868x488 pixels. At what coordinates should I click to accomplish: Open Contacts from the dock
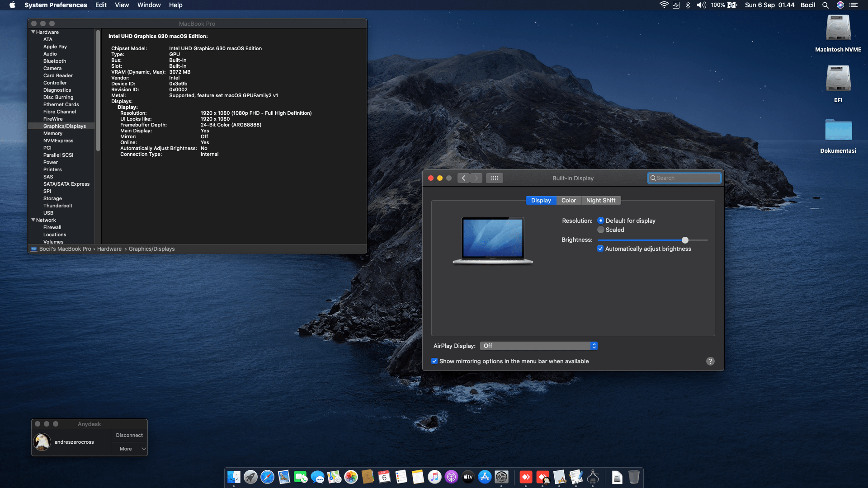(368, 477)
